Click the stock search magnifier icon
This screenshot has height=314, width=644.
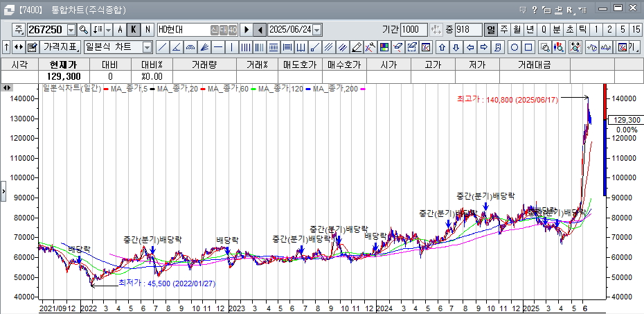[84, 30]
